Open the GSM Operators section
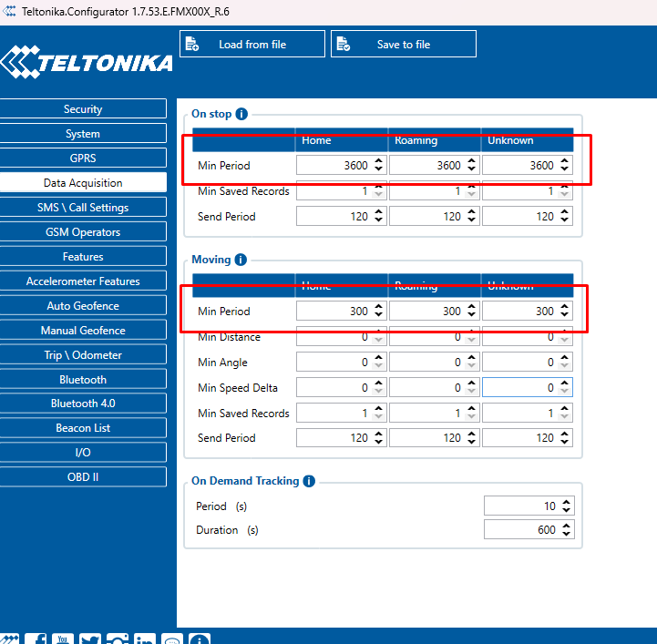Screen dimensions: 657x644 pos(83,232)
